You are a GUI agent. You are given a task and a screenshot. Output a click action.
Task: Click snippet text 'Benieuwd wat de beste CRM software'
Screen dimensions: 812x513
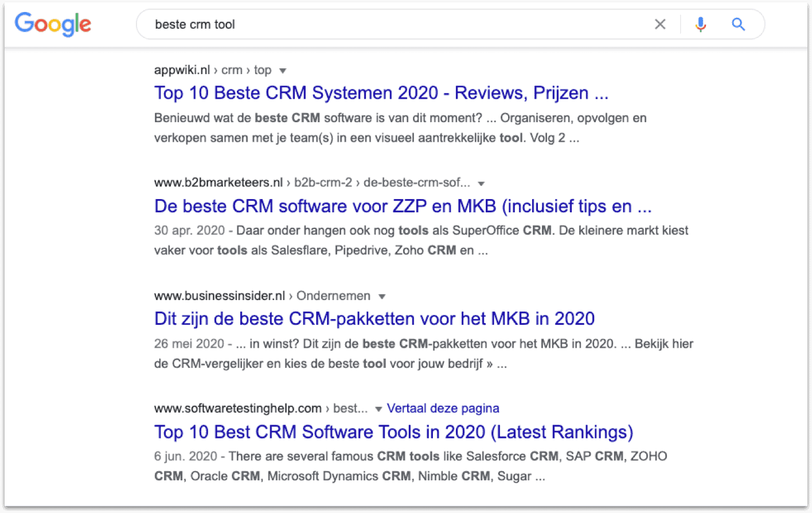(x=263, y=118)
